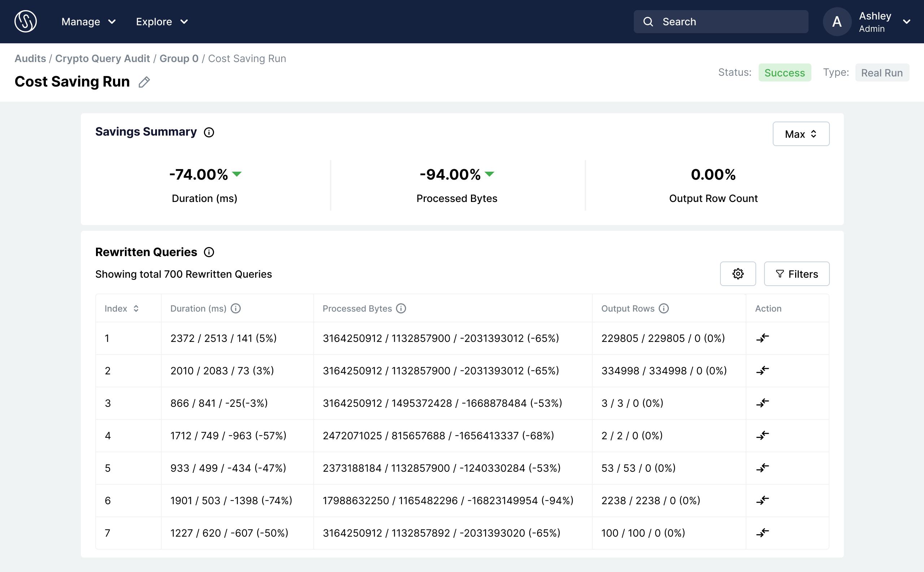Click the Rewritten Queries info icon
924x572 pixels.
tap(209, 252)
